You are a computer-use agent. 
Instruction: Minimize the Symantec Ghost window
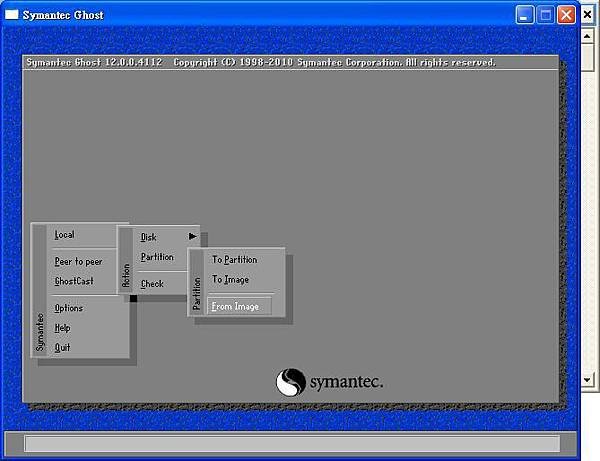point(525,15)
